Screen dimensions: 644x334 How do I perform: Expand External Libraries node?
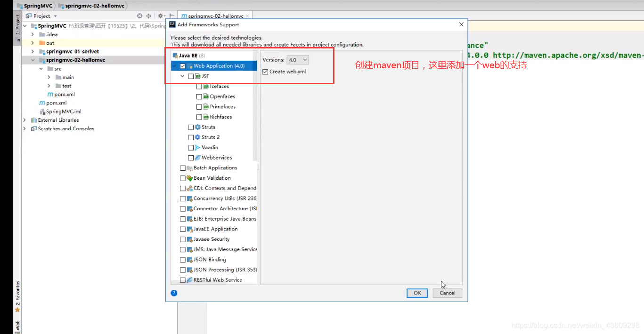pos(24,120)
